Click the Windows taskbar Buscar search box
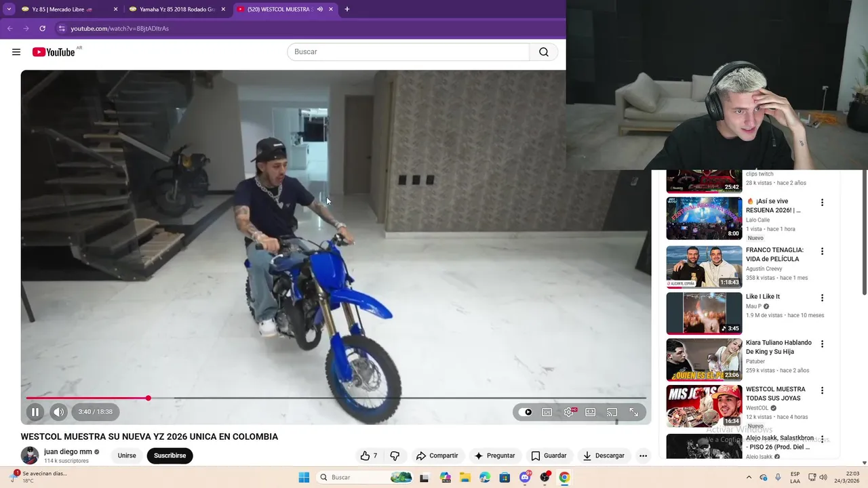868x488 pixels. (366, 477)
